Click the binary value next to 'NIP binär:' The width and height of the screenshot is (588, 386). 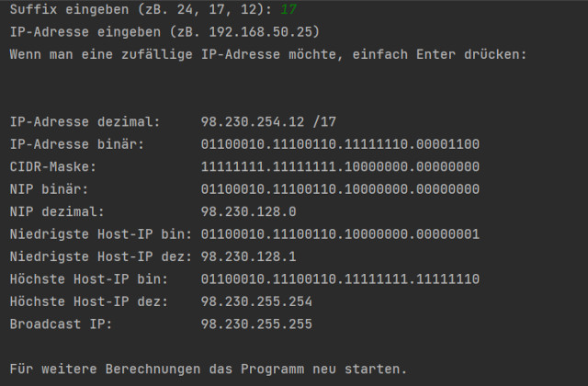(340, 189)
